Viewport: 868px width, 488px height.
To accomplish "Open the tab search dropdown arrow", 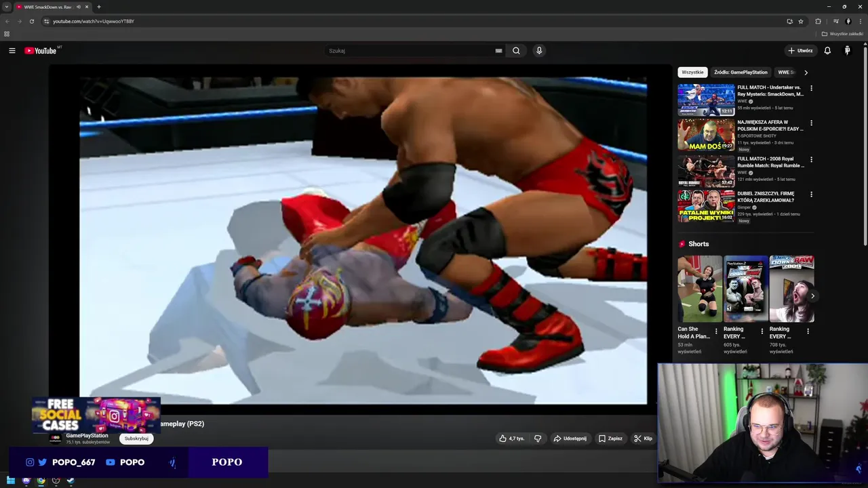I will pyautogui.click(x=6, y=7).
